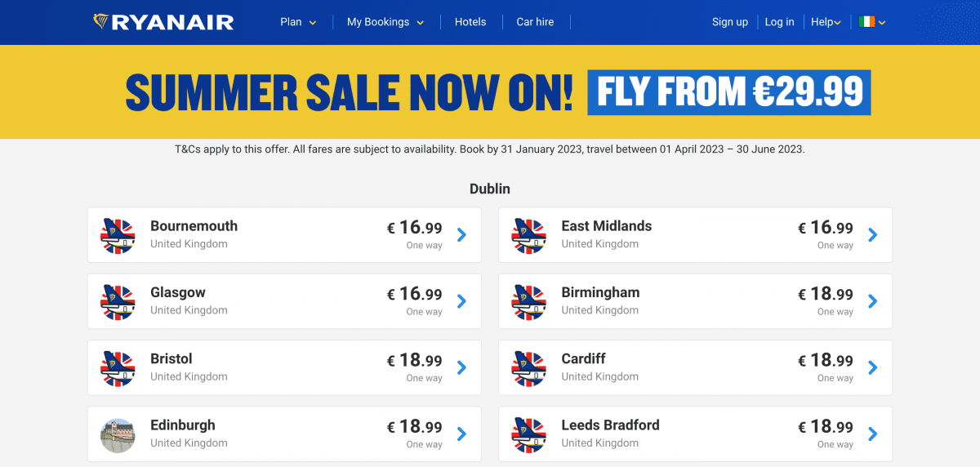
Task: Click the blue arrow for East Midlands fare
Action: pos(872,235)
